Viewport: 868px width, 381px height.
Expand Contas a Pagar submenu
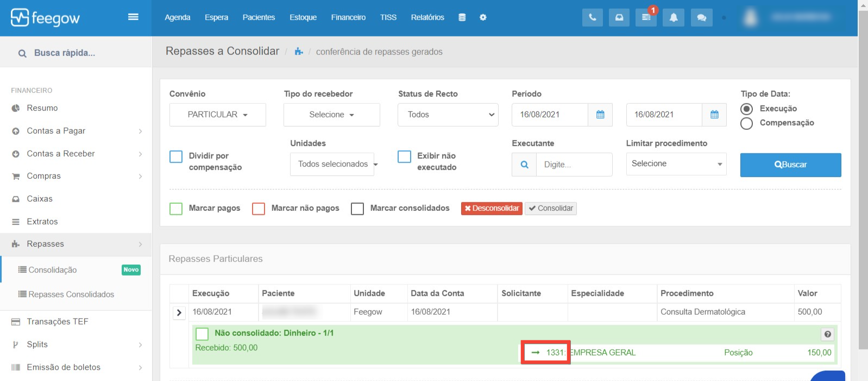coord(140,131)
